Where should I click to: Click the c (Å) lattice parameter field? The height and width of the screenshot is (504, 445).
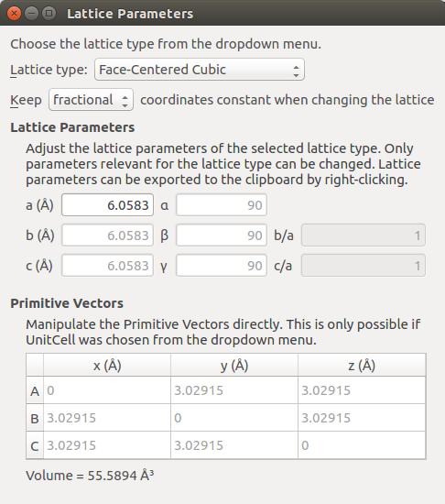click(107, 266)
